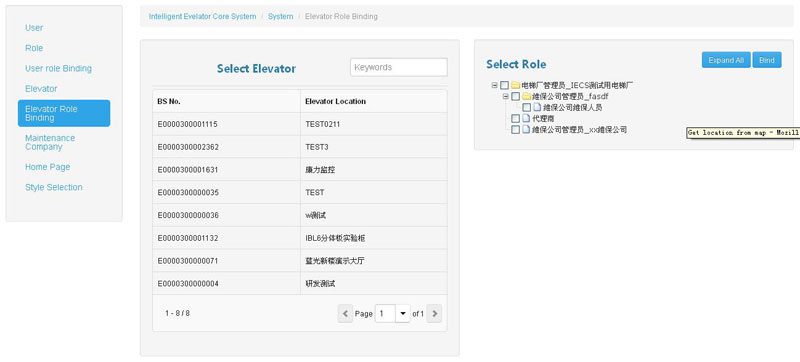
Task: Click the BS No. column header
Action: pos(227,101)
